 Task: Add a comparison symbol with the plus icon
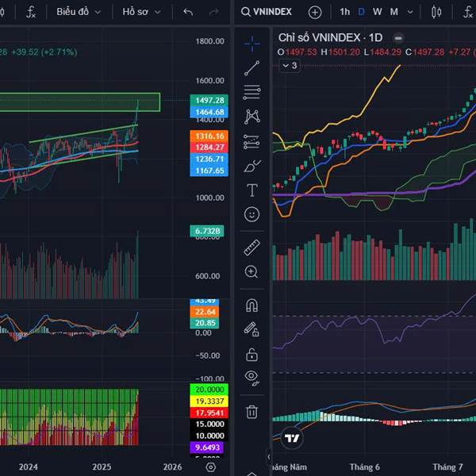tap(315, 13)
